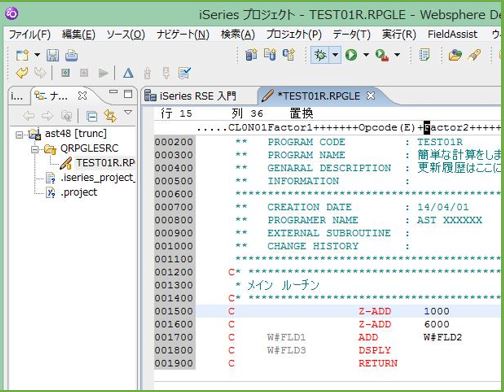This screenshot has height=392, width=504.
Task: Open the データ(T) menu
Action: coord(352,34)
